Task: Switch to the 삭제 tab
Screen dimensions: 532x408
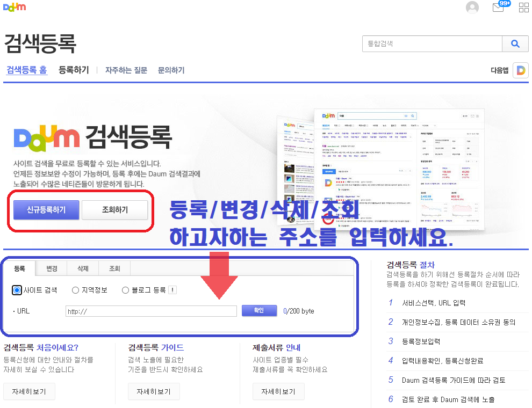Action: click(x=83, y=268)
